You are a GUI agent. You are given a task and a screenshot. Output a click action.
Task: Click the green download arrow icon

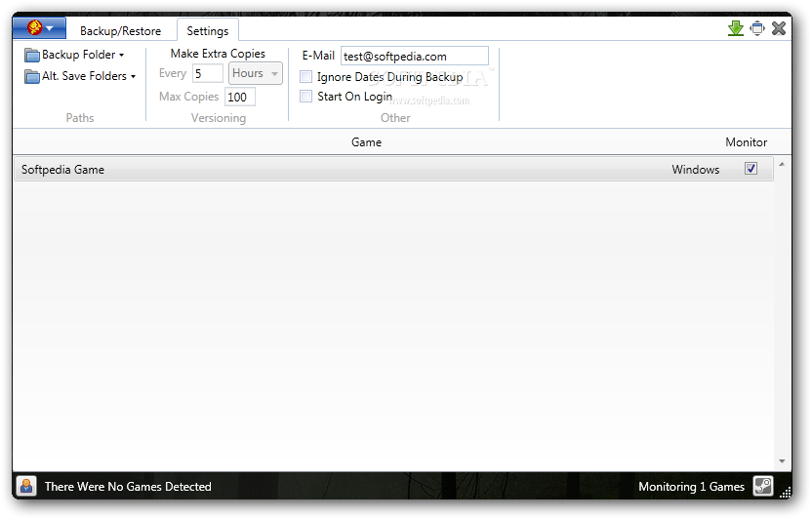point(735,28)
